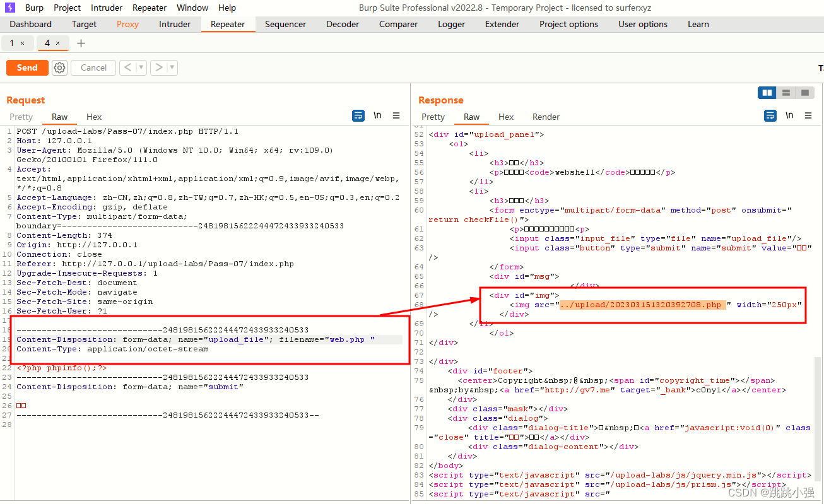Open the Learn tab
Screen dimensions: 824x504
click(x=698, y=24)
